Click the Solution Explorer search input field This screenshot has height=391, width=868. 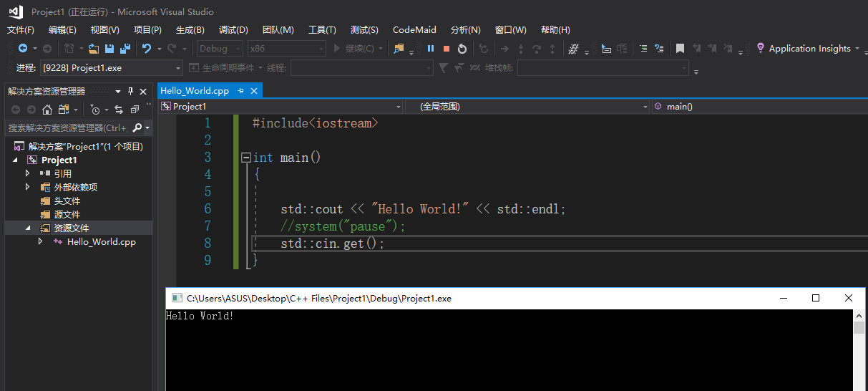(68, 127)
